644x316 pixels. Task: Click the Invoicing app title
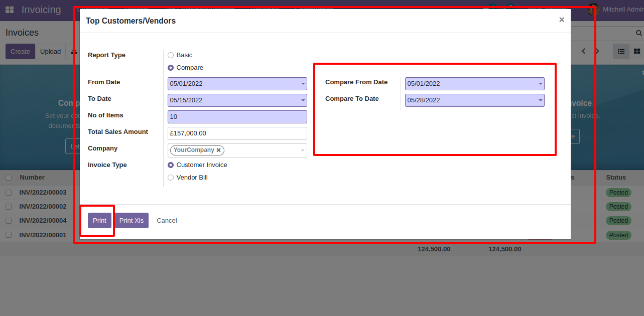pyautogui.click(x=41, y=10)
